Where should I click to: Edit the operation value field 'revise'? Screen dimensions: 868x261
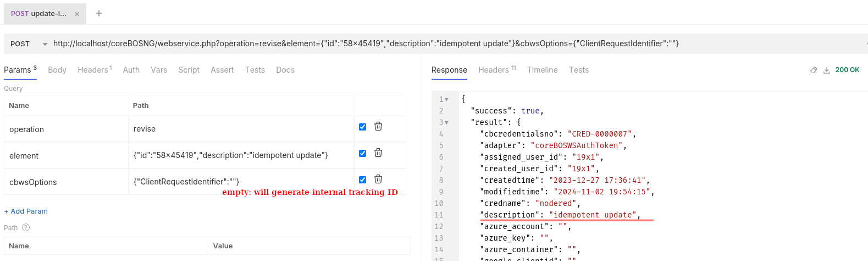[x=241, y=129]
